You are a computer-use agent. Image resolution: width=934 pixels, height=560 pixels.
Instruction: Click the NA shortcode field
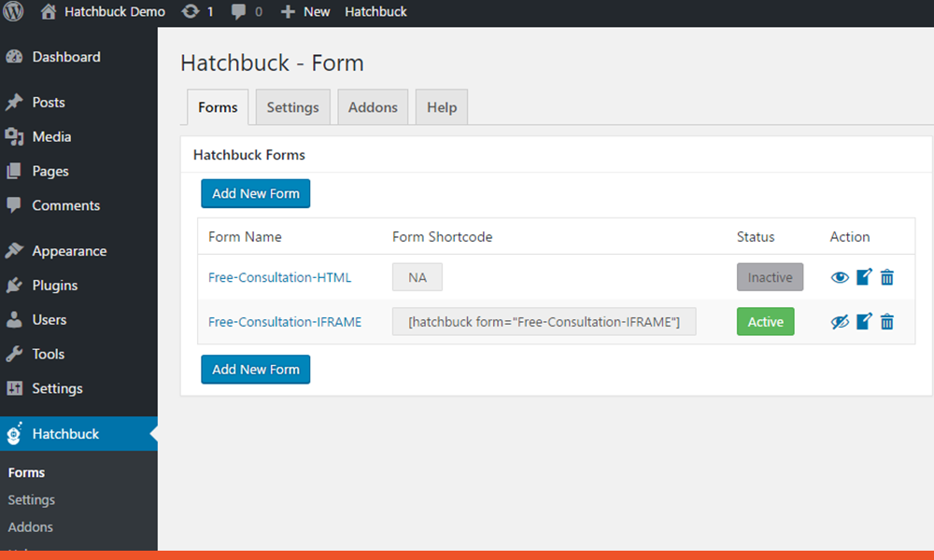pyautogui.click(x=417, y=276)
